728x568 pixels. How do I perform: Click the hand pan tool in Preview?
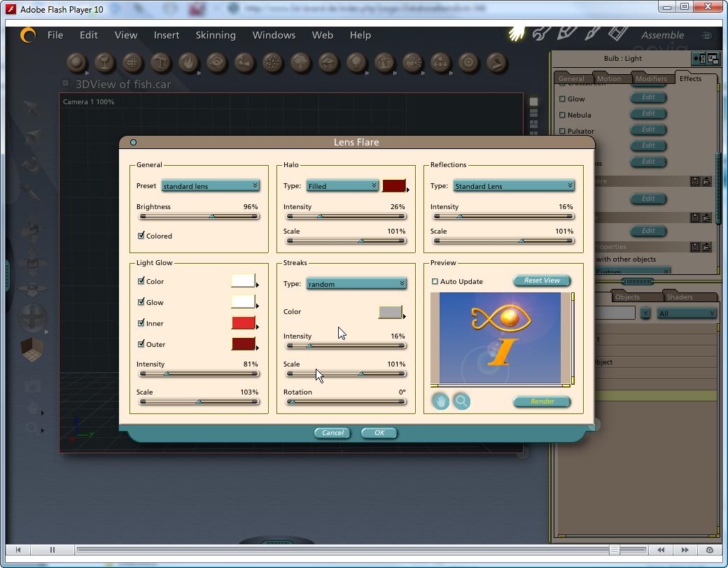(440, 402)
